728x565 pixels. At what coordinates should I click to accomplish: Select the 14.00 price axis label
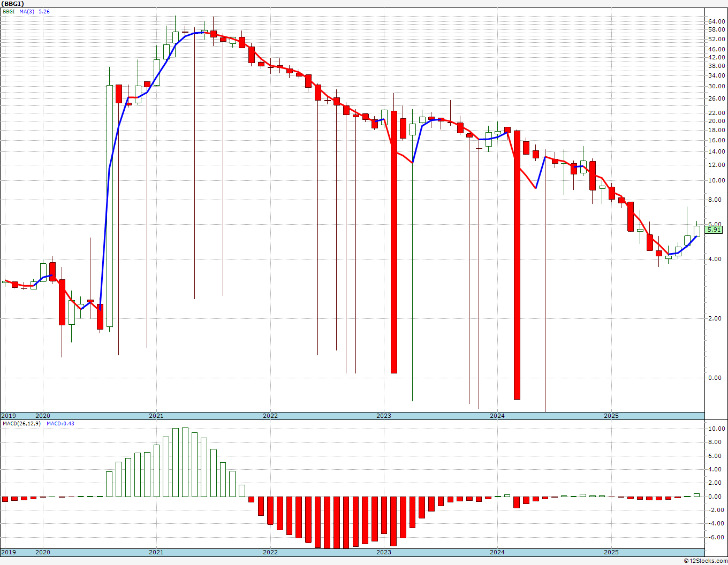click(x=716, y=152)
